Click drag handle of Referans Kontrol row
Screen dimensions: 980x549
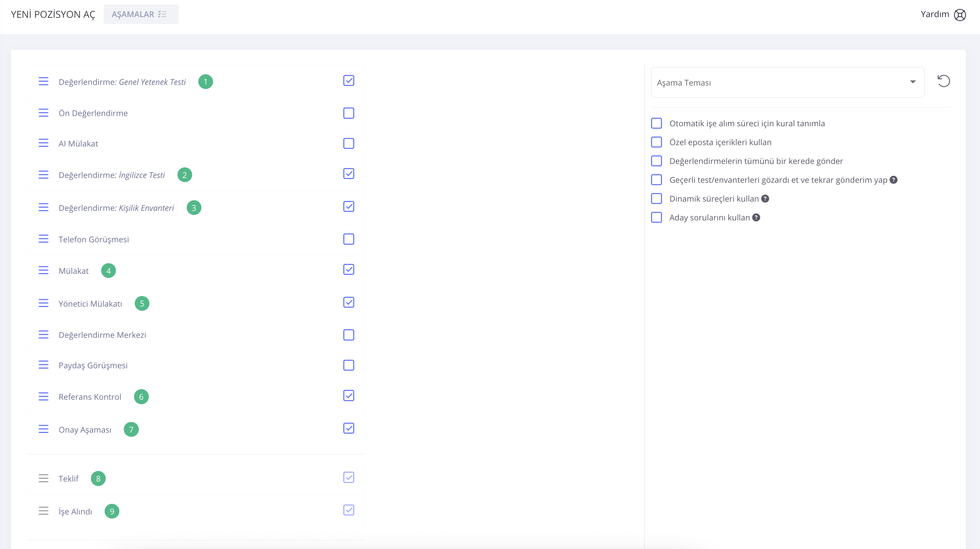tap(43, 397)
